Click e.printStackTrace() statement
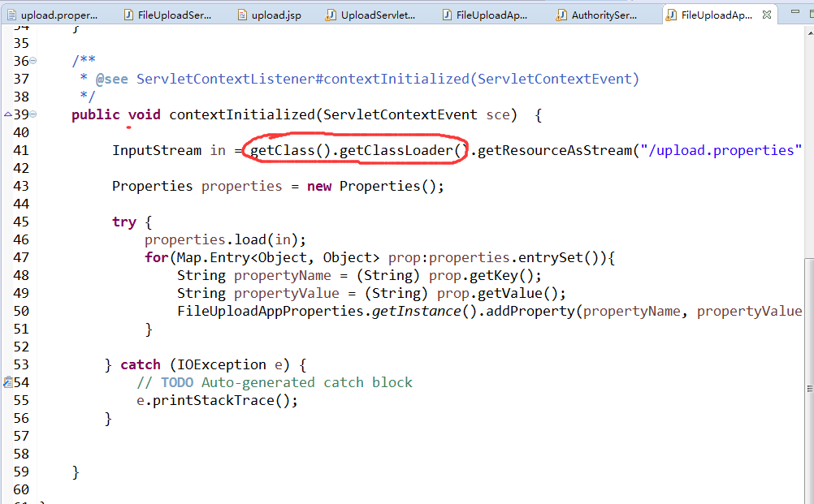Image resolution: width=814 pixels, height=504 pixels. [217, 401]
